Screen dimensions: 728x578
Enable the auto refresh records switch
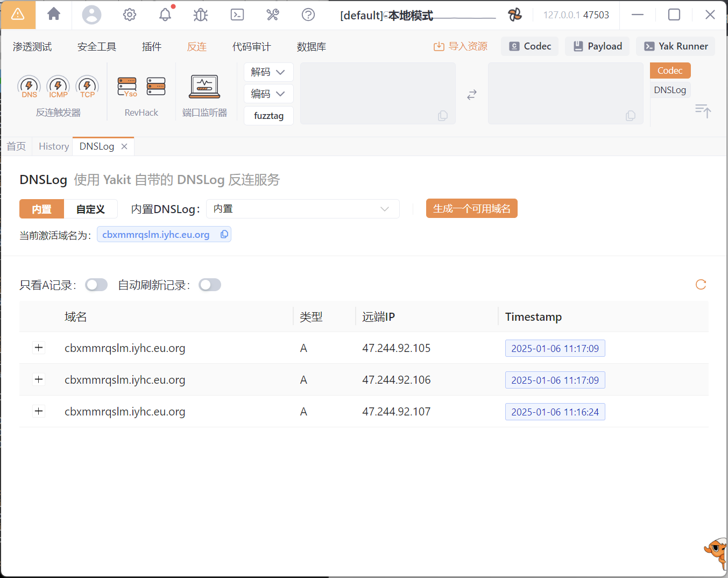tap(210, 285)
